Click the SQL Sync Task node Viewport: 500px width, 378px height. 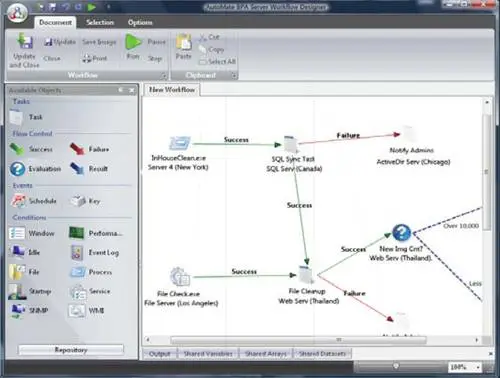point(291,144)
